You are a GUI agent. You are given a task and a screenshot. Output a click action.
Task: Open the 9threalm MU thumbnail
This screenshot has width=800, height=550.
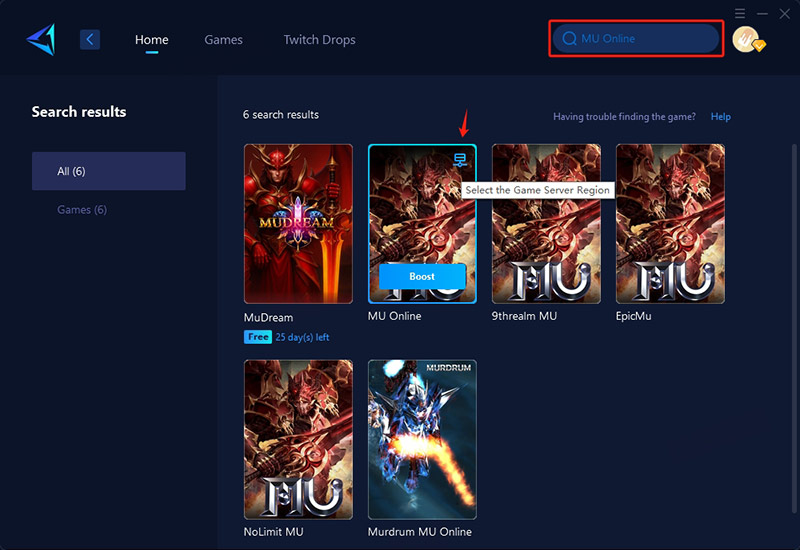[546, 223]
